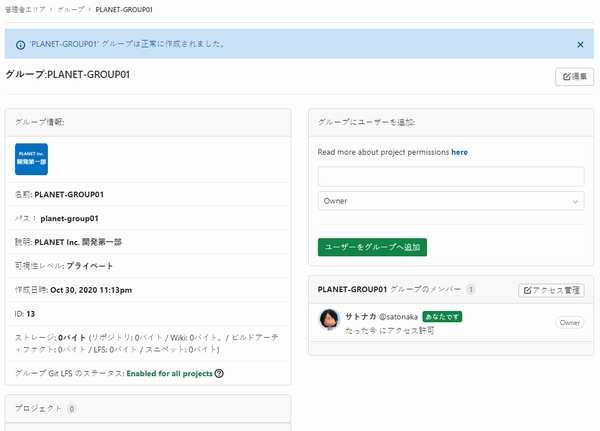
Task: Click the green あなたです badge
Action: [x=442, y=317]
